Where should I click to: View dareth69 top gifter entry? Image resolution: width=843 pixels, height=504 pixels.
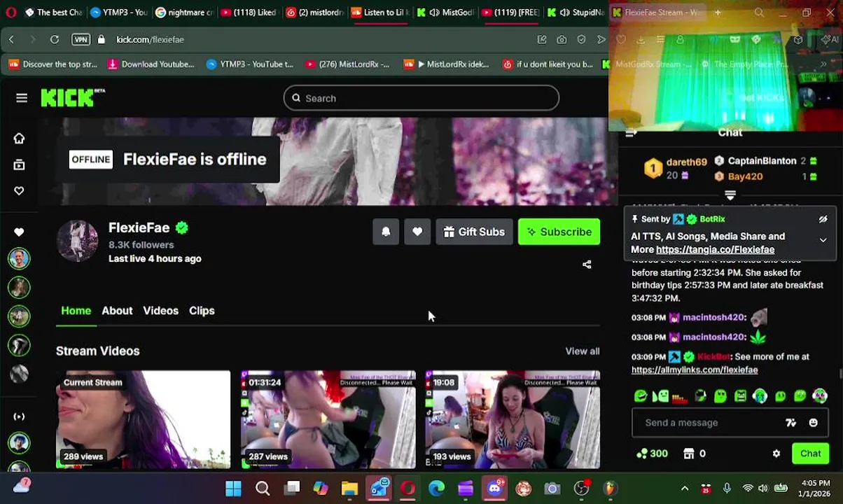pos(674,169)
